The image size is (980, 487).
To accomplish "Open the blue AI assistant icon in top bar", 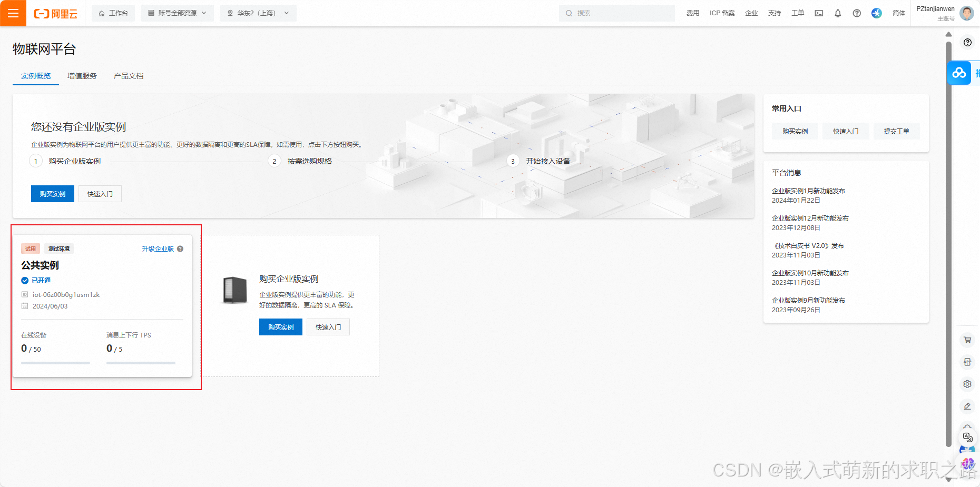I will click(x=877, y=13).
